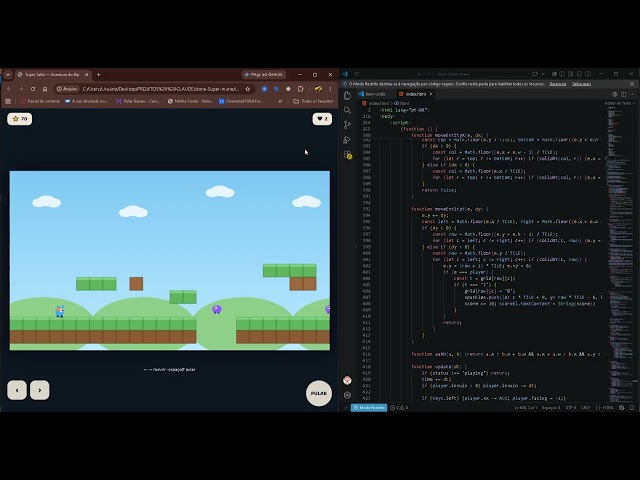Image resolution: width=640 pixels, height=480 pixels.
Task: Click the forward navigation arrow in VS Code title bar
Action: [x=428, y=74]
